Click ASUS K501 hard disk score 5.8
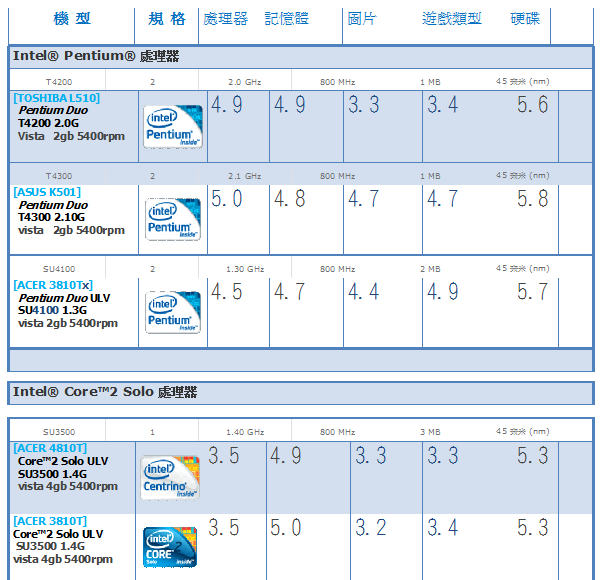The width and height of the screenshot is (604, 580). click(x=532, y=198)
